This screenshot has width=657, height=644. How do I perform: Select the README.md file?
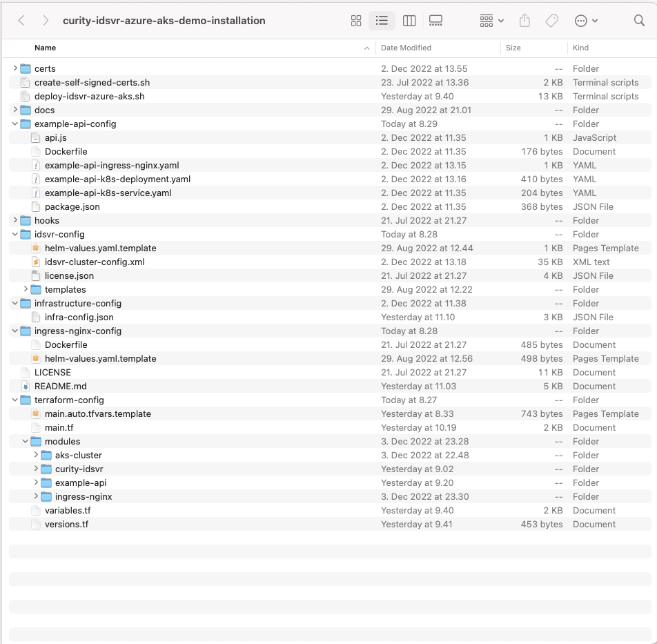coord(59,386)
